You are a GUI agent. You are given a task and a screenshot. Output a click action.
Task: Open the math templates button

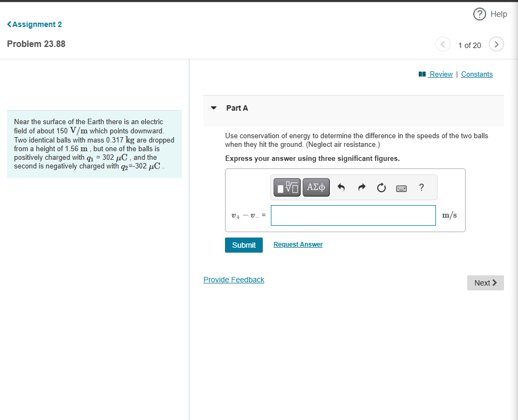[287, 187]
